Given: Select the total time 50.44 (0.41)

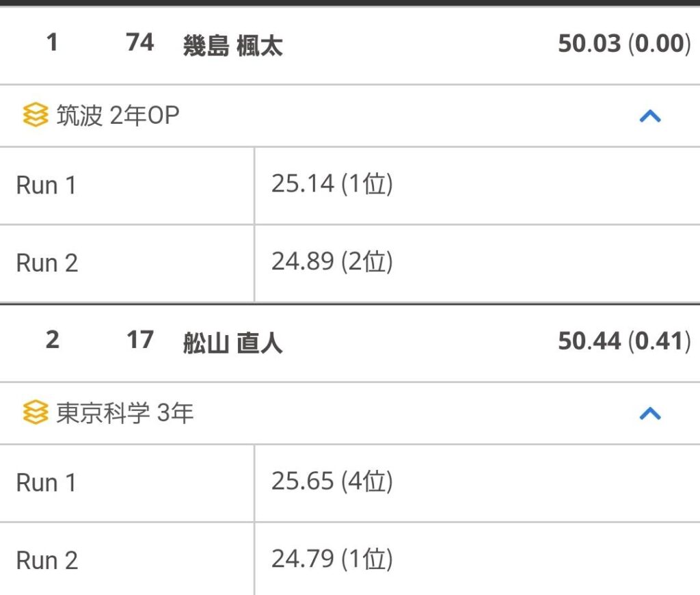Looking at the screenshot, I should tap(624, 341).
